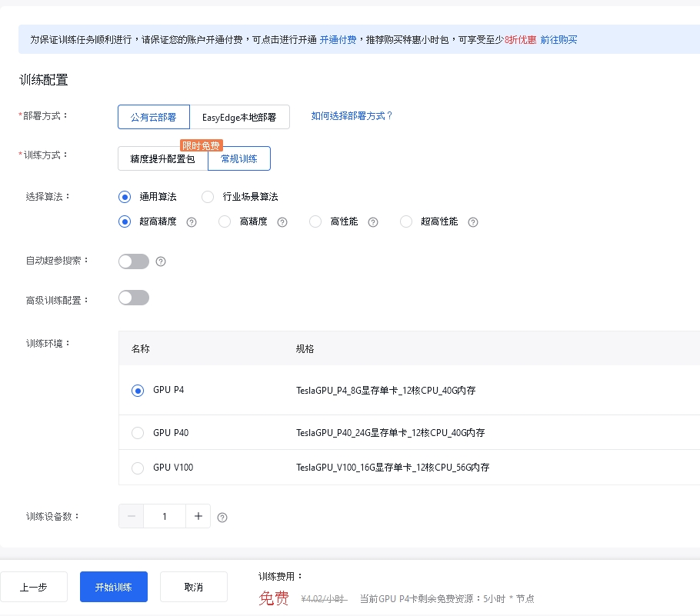Image resolution: width=700 pixels, height=616 pixels.
Task: Click TeslaGPU_V100_16G显存单卡 spec text
Action: tap(393, 468)
